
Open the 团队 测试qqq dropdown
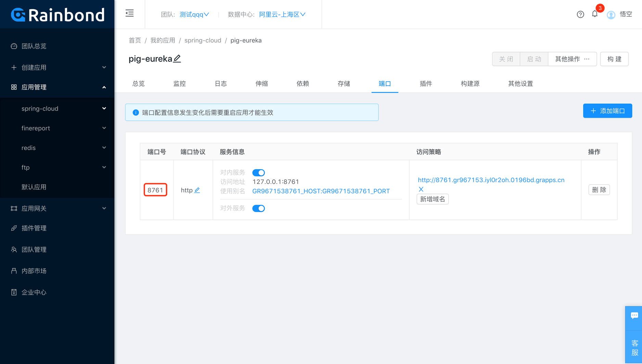(194, 14)
